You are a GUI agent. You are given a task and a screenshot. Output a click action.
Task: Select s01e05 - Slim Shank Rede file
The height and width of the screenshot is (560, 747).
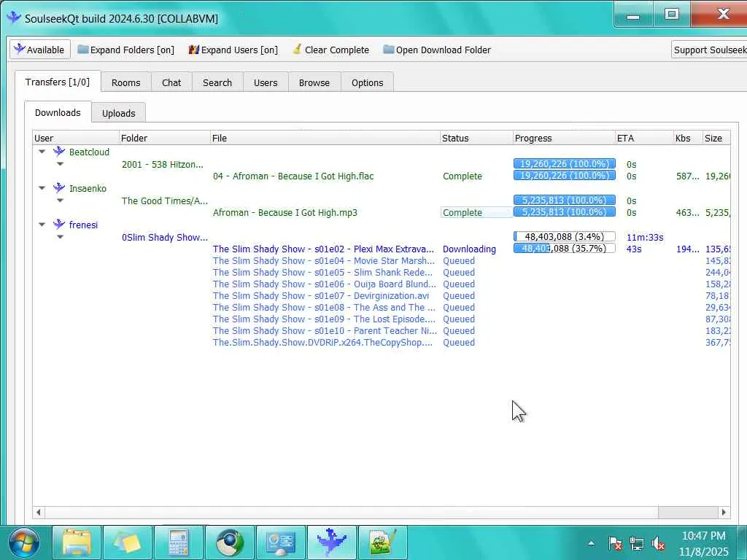(x=323, y=273)
